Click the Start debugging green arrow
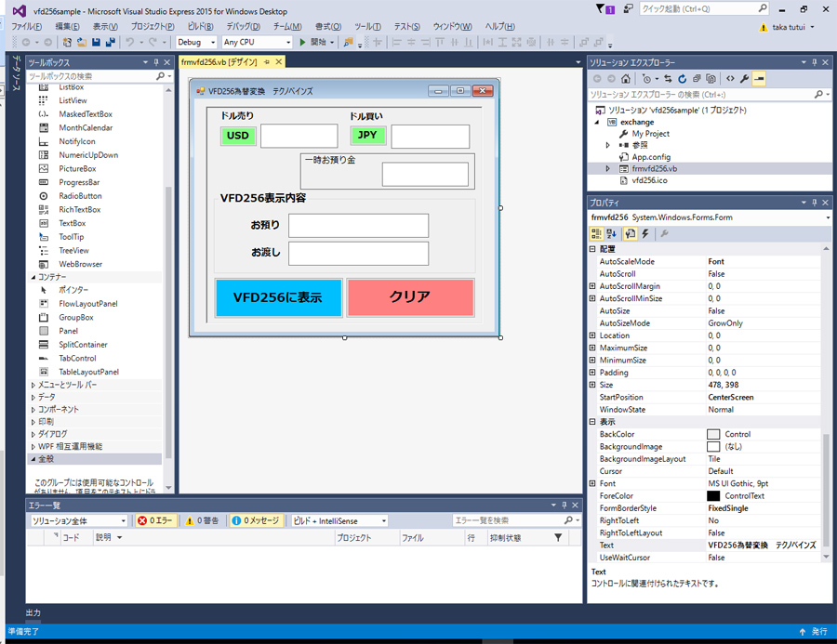Viewport: 837px width, 644px height. (302, 42)
